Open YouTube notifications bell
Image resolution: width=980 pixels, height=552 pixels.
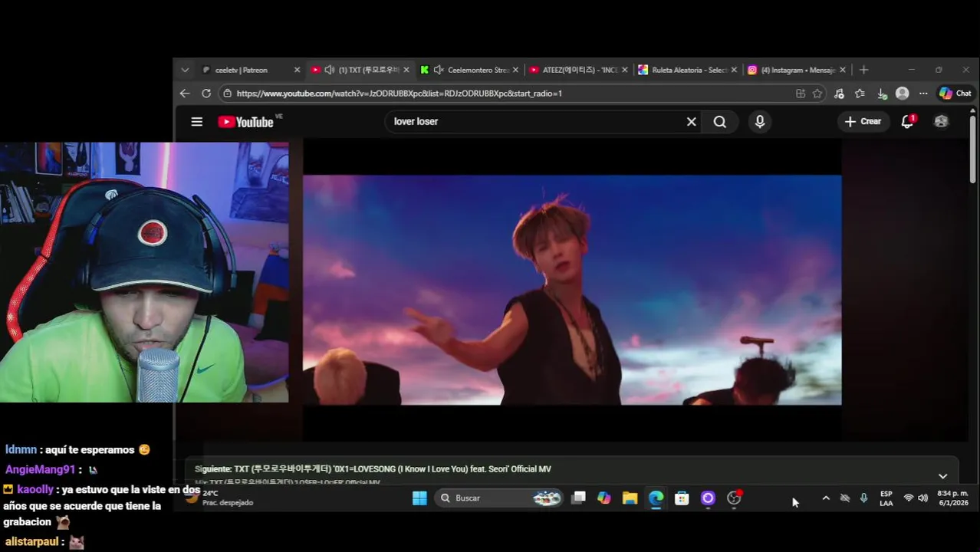[908, 121]
